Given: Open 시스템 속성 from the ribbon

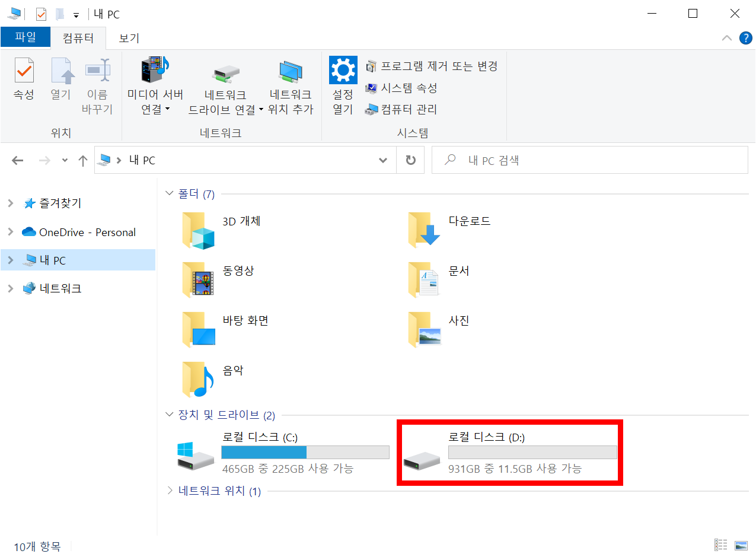Looking at the screenshot, I should (x=401, y=88).
